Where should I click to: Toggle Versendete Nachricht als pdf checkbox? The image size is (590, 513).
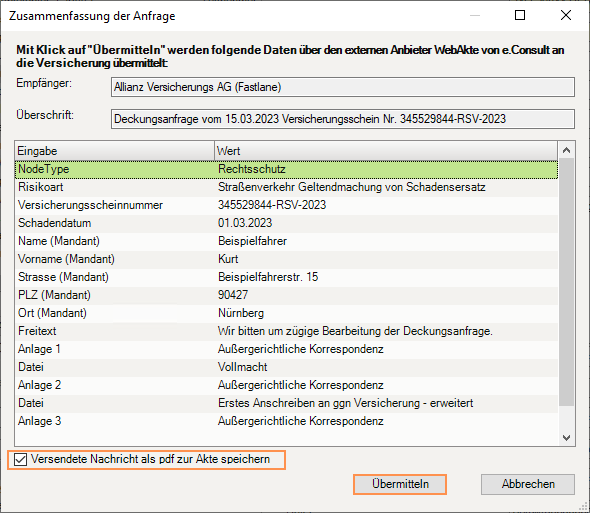(20, 460)
